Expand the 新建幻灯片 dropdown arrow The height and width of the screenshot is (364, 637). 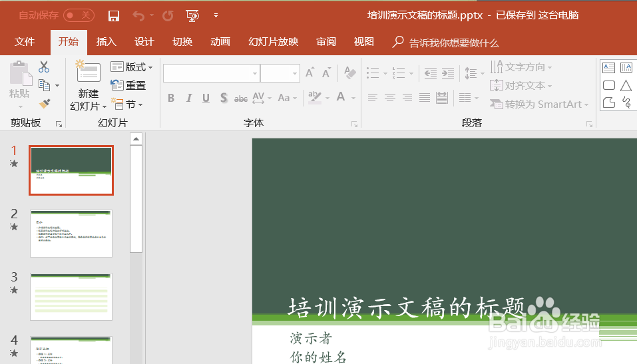pyautogui.click(x=105, y=107)
